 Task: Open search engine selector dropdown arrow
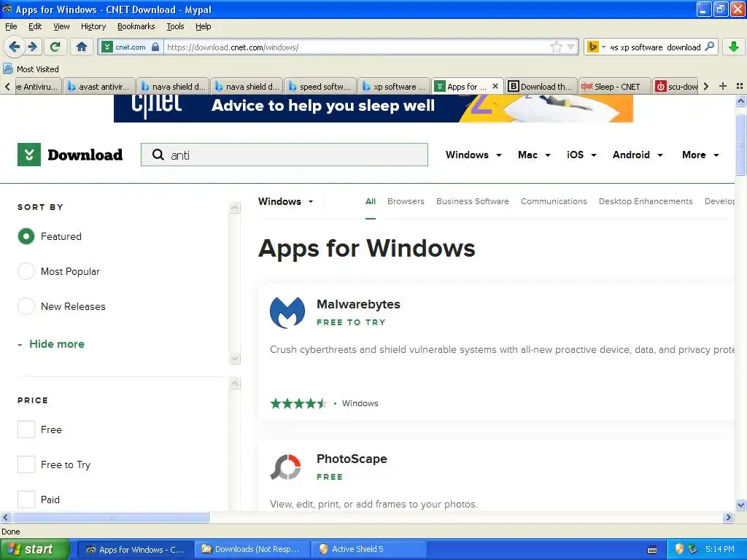[603, 47]
